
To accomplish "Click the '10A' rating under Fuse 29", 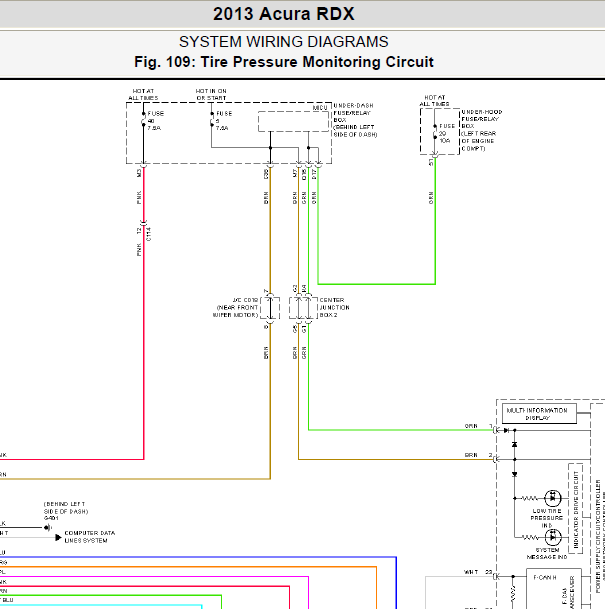I will [x=445, y=141].
